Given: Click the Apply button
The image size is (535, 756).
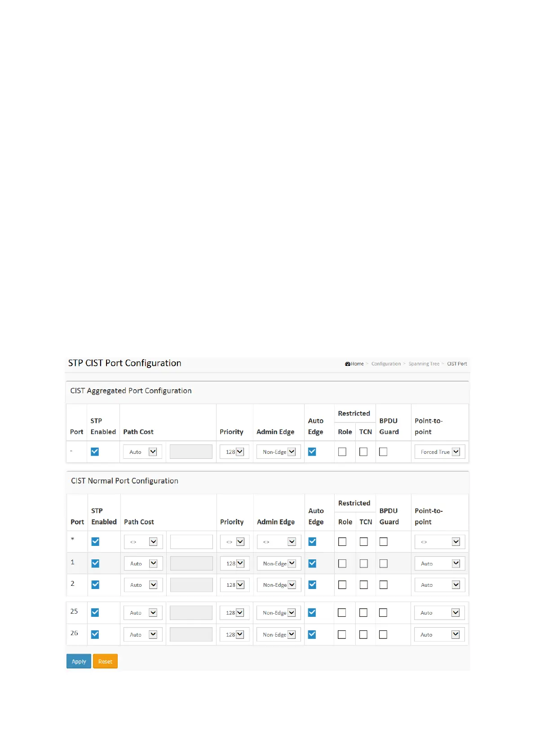Looking at the screenshot, I should 79,661.
